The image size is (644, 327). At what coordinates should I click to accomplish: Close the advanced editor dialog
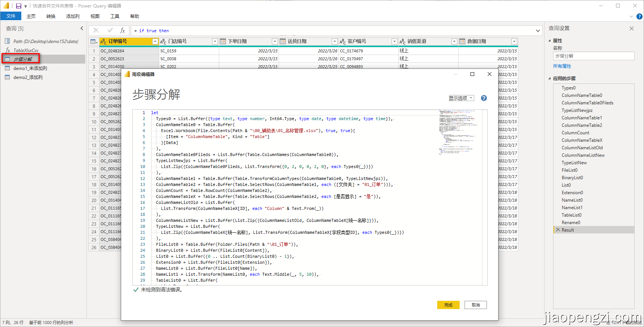click(490, 74)
